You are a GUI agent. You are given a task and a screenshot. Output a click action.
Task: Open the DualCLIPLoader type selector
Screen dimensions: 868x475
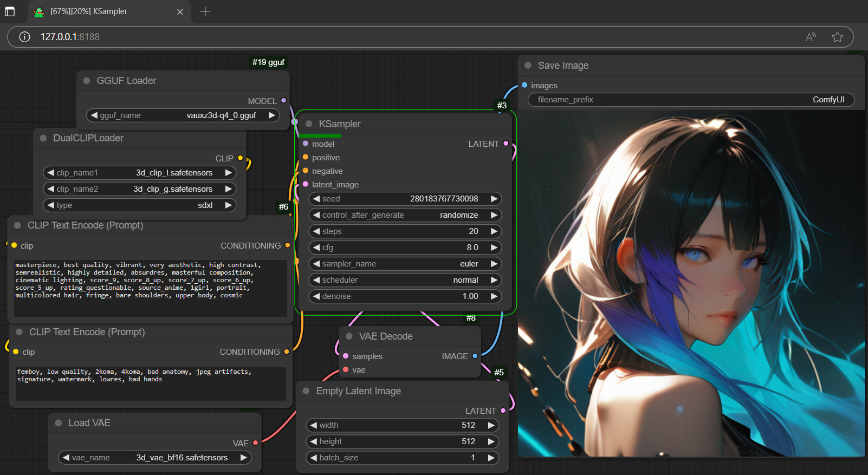[x=140, y=205]
